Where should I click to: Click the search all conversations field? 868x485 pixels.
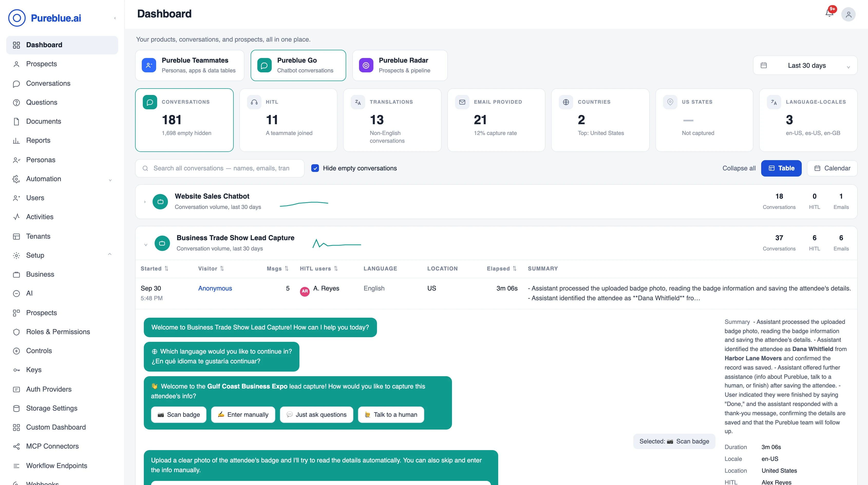[x=220, y=168]
